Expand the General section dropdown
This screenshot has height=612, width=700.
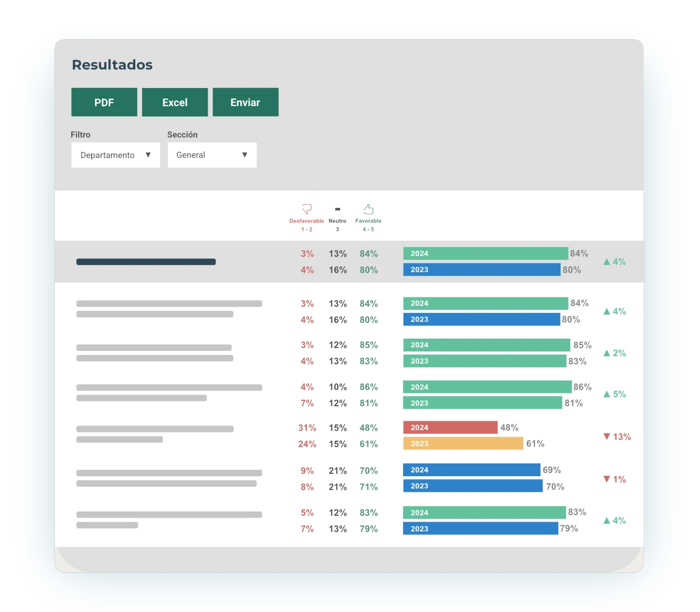pos(212,155)
